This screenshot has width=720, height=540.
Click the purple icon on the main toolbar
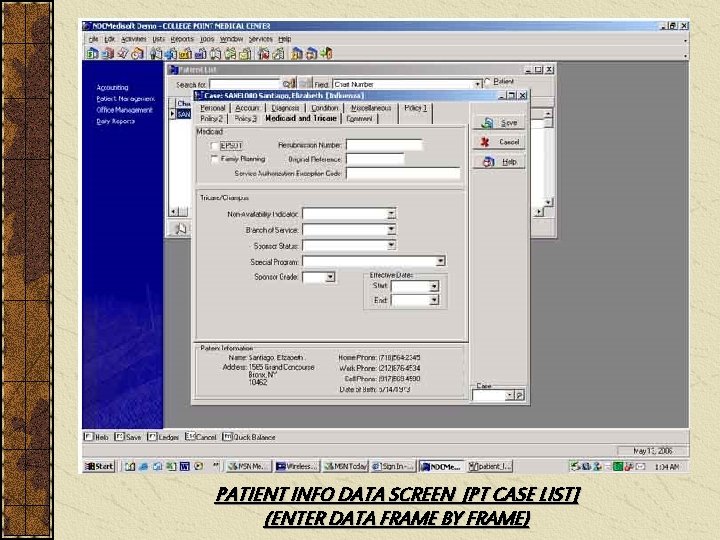pos(201,53)
